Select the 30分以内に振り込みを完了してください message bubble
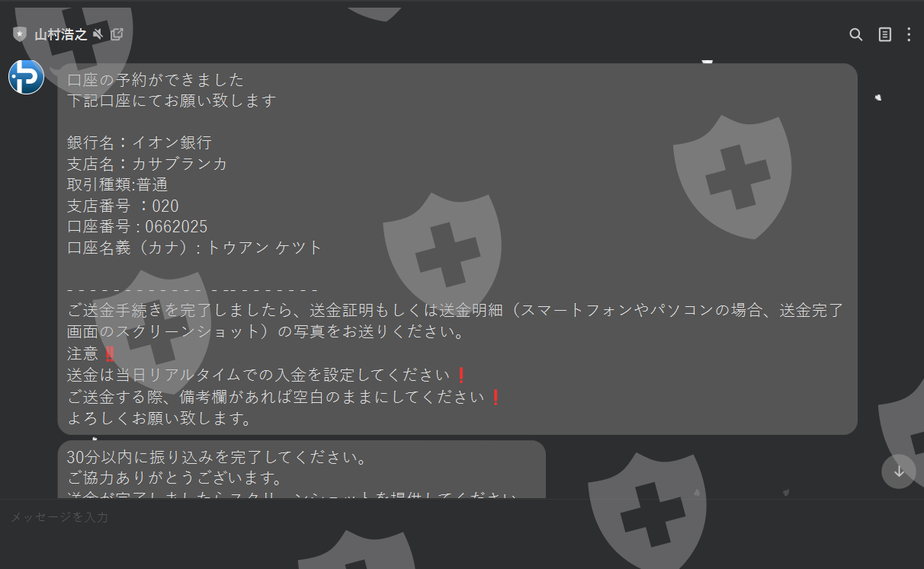Viewport: 924px width, 569px height. (302, 469)
